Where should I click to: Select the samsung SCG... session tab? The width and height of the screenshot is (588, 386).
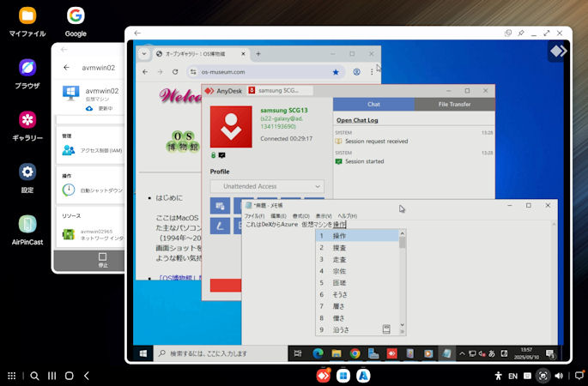tap(279, 90)
